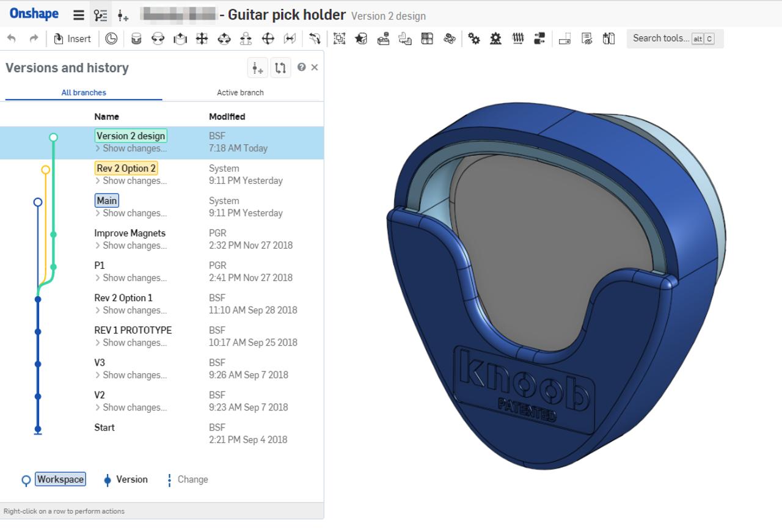This screenshot has height=532, width=782.
Task: Expand Show changes under REV 1 PROTOTYPE
Action: pos(125,343)
